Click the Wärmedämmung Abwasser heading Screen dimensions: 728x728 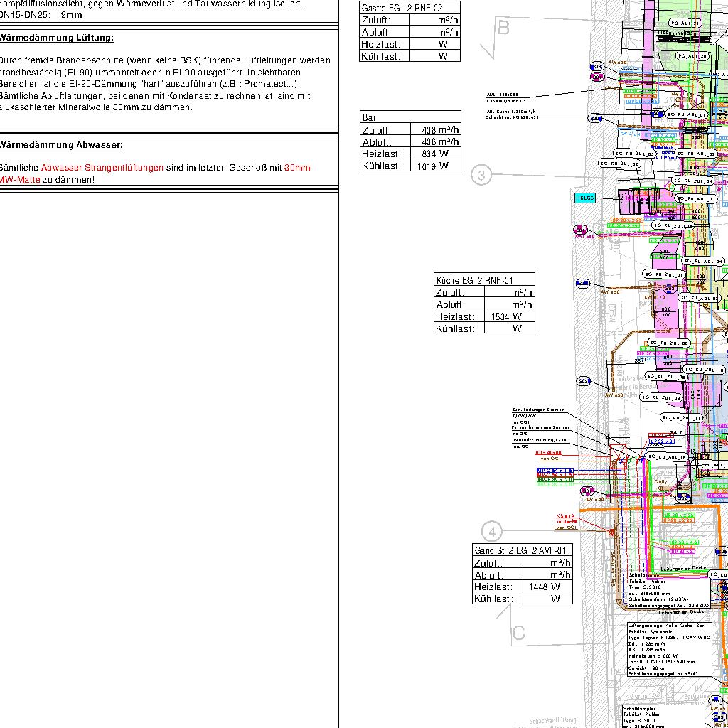61,145
